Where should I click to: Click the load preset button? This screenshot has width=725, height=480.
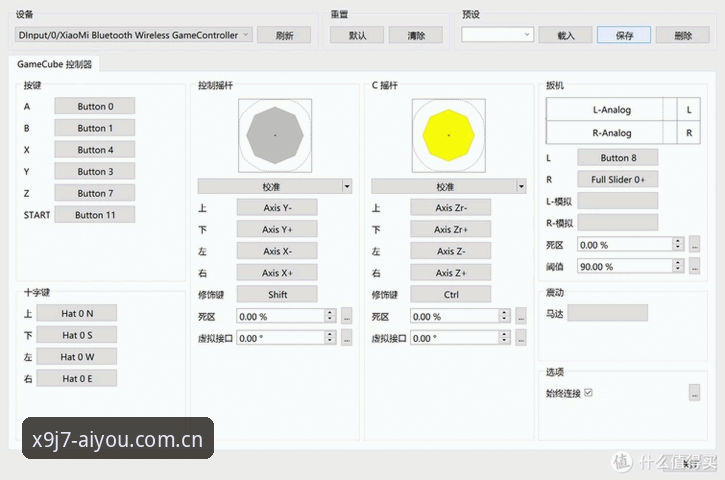pyautogui.click(x=565, y=35)
